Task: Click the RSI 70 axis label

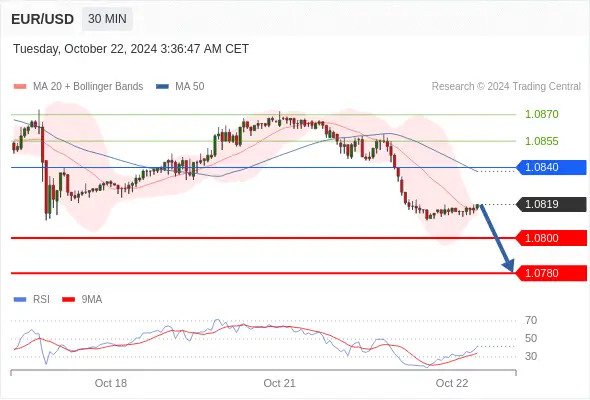Action: pos(531,320)
